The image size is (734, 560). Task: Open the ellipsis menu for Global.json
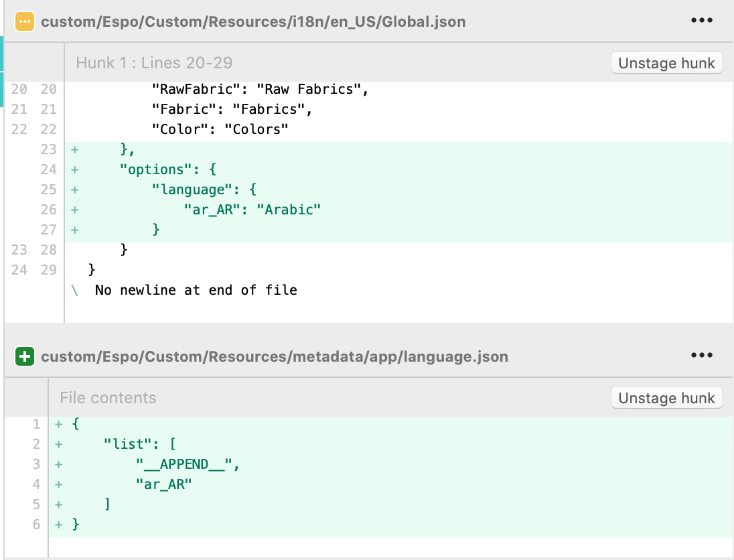[x=701, y=21]
